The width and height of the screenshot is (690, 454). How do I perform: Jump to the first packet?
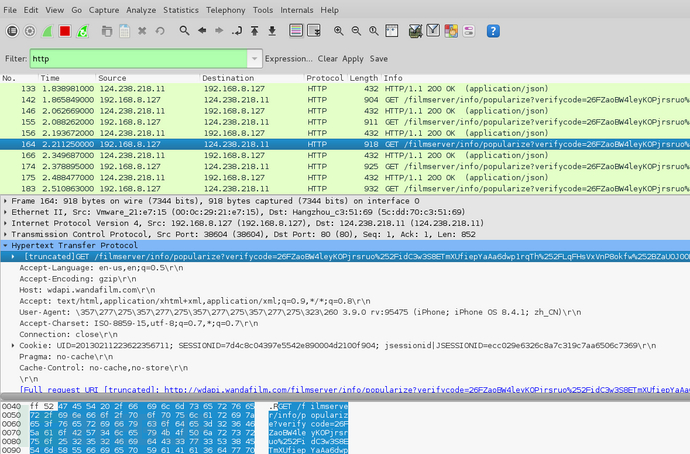254,31
